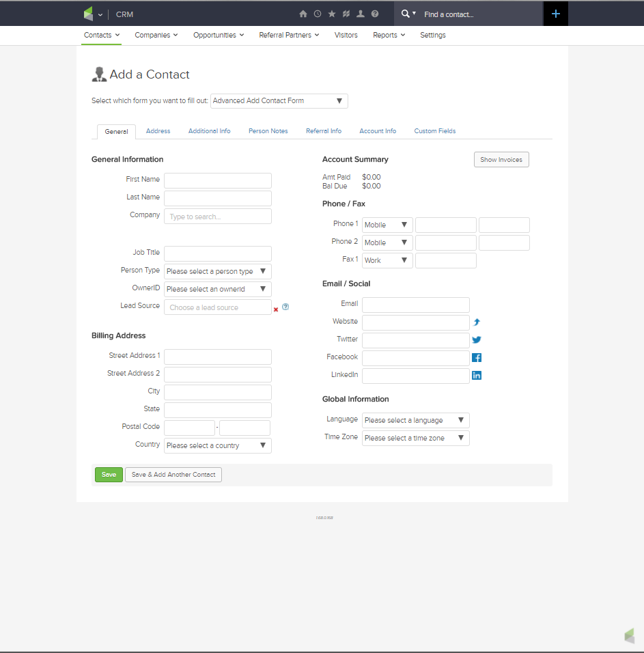Open the Opportunities menu

(219, 35)
